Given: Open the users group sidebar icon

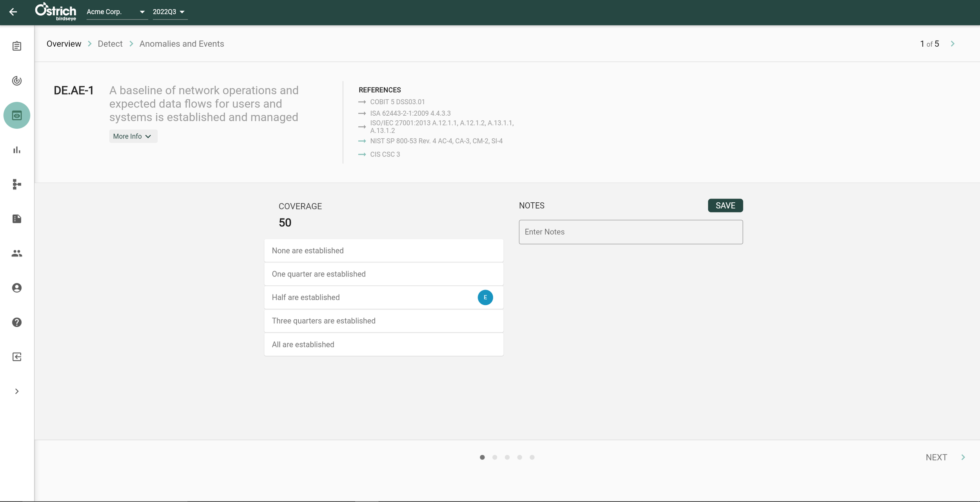Looking at the screenshot, I should tap(17, 253).
